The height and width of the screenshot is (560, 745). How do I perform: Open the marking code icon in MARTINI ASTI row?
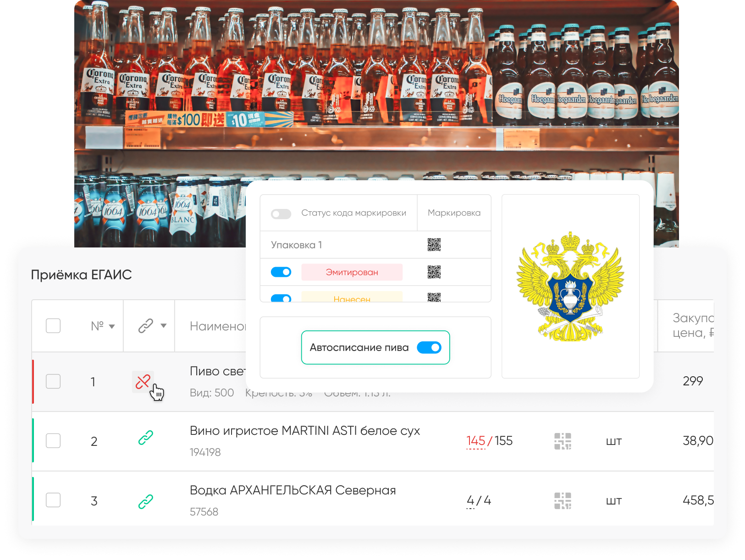[563, 441]
